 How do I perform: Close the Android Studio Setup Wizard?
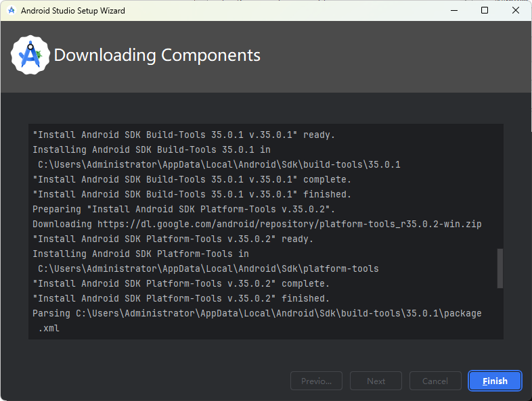515,11
